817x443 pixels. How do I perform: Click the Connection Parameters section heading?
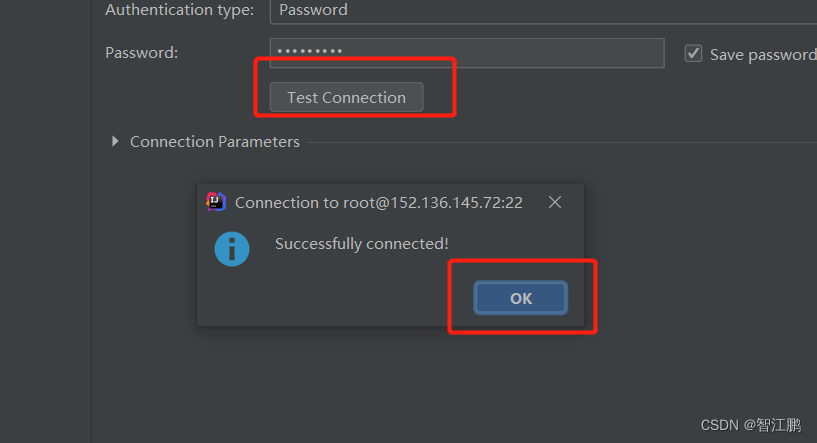pos(215,142)
